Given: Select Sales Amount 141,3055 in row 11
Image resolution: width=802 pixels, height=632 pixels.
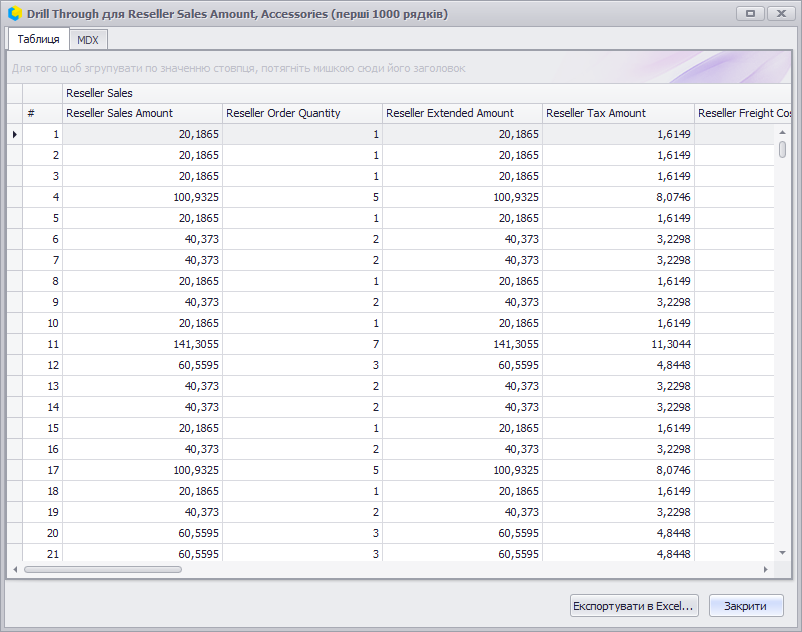Looking at the screenshot, I should [143, 344].
